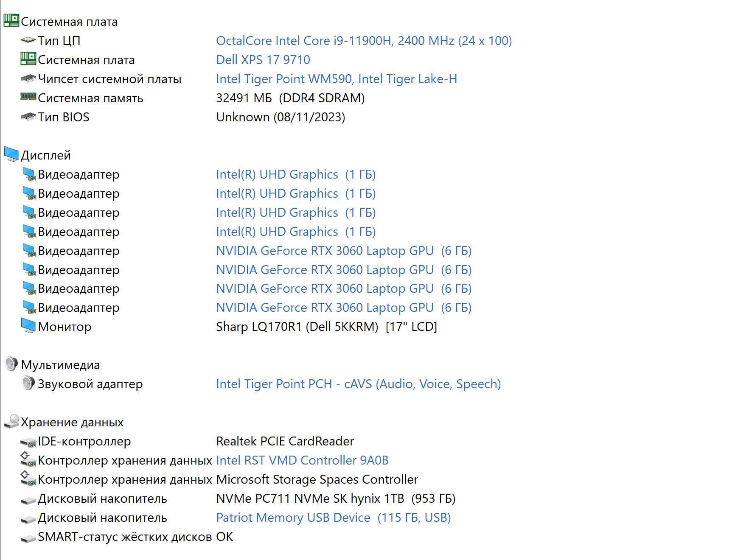This screenshot has height=560, width=735.
Task: Click the board icon in the Dell XPS 17 9710 row
Action: [28, 59]
